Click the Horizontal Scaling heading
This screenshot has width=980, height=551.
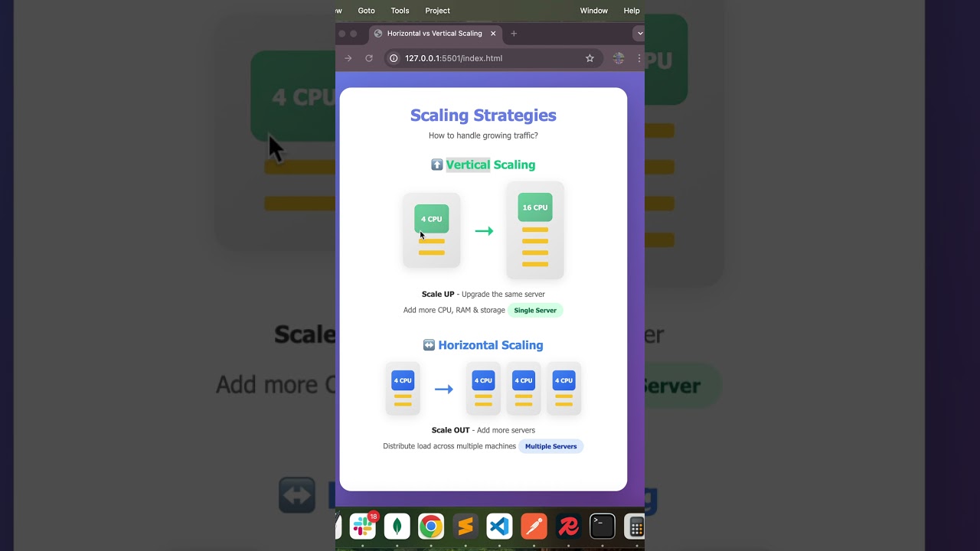click(491, 345)
